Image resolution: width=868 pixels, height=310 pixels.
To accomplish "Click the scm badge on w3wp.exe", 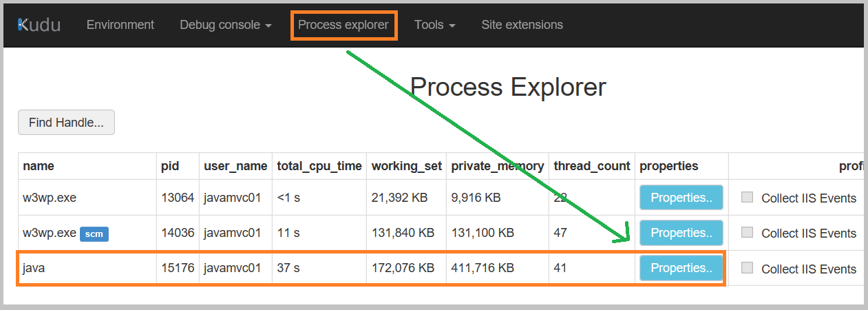I will click(94, 234).
